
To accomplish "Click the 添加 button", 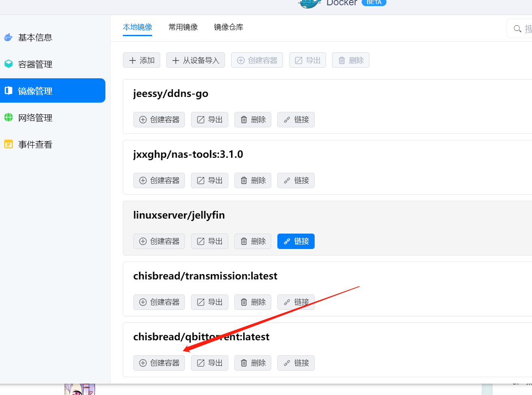I will pyautogui.click(x=142, y=60).
